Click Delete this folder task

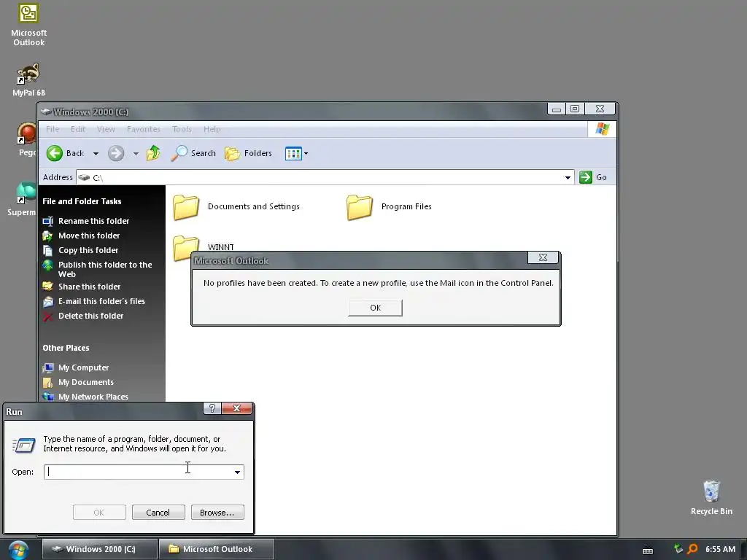click(x=90, y=316)
